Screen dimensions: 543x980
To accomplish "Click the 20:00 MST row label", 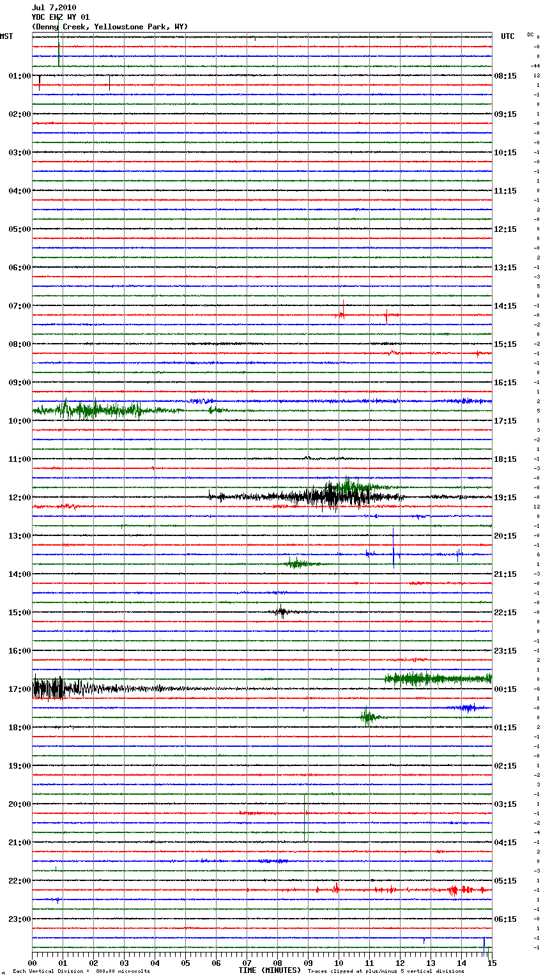I will pos(20,804).
